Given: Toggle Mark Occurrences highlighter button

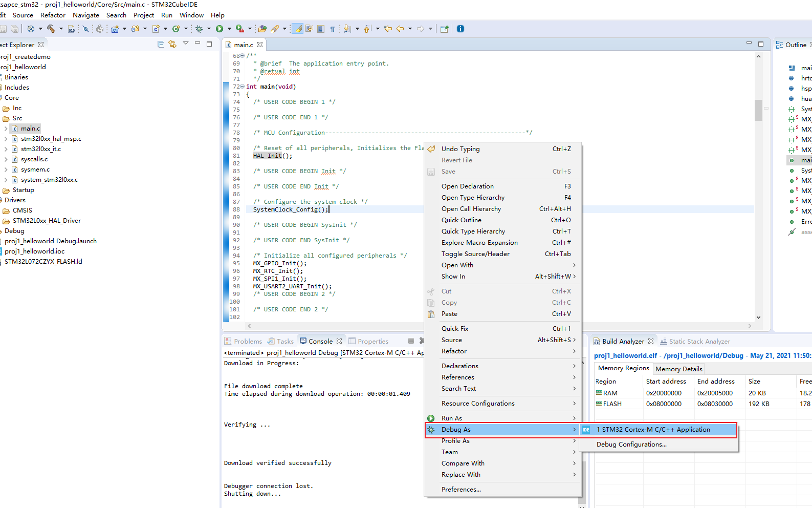Looking at the screenshot, I should click(x=297, y=29).
